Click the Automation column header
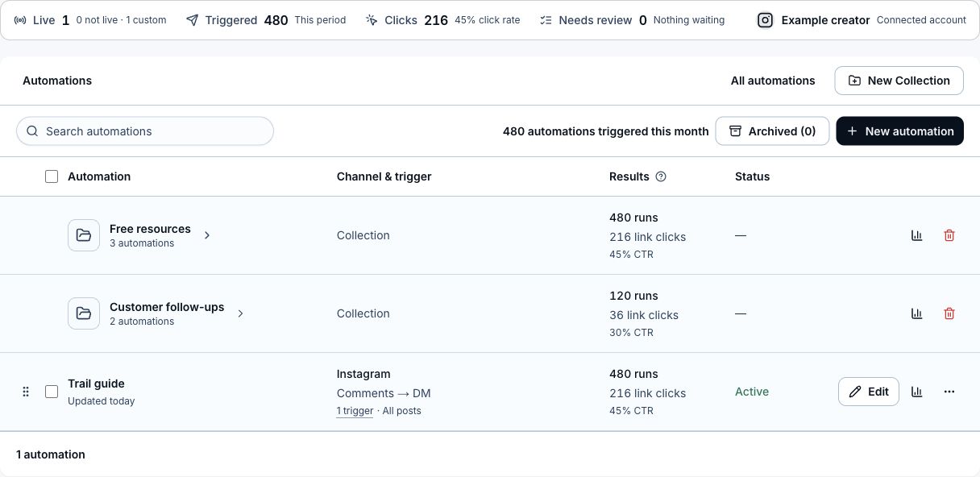980x477 pixels. click(x=99, y=176)
